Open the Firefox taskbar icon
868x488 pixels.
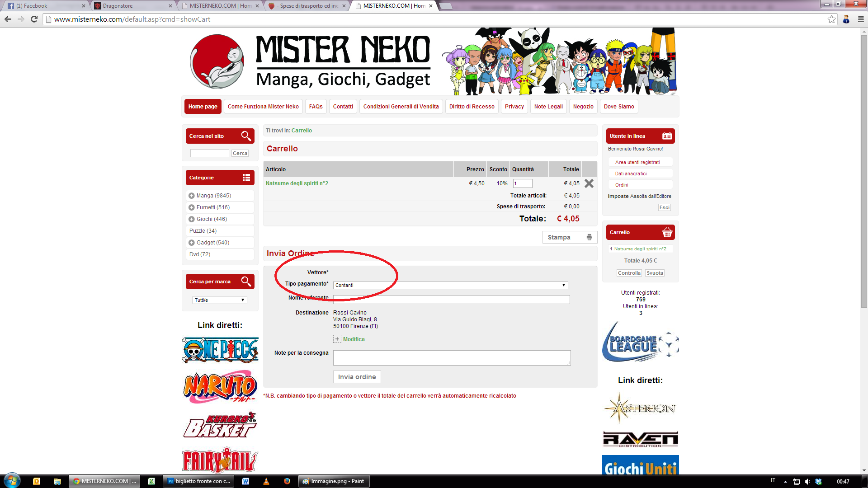pos(287,481)
